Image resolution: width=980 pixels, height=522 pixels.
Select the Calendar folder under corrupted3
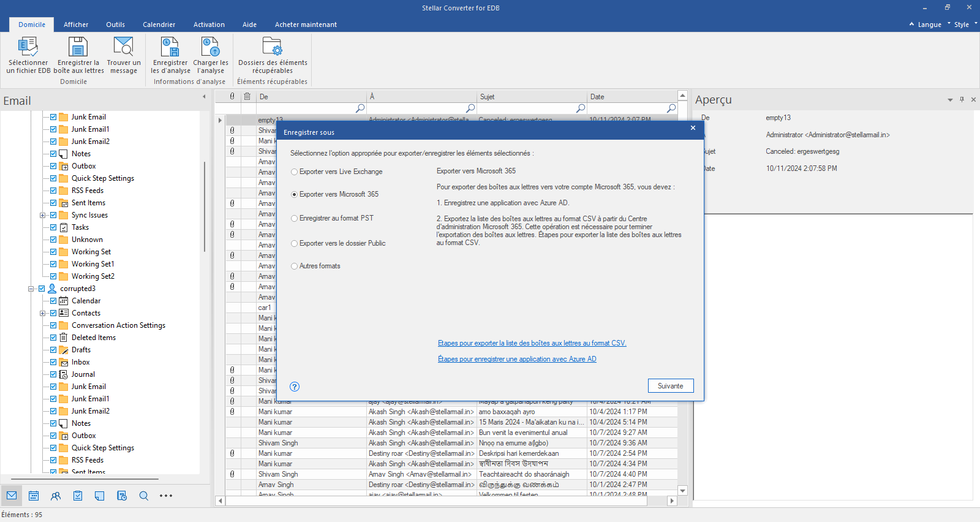coord(86,301)
